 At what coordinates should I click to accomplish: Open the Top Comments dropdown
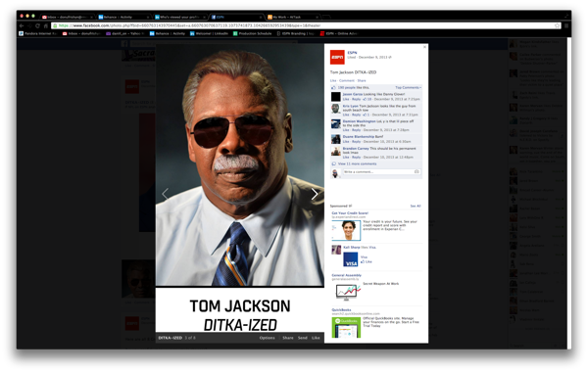pyautogui.click(x=409, y=88)
